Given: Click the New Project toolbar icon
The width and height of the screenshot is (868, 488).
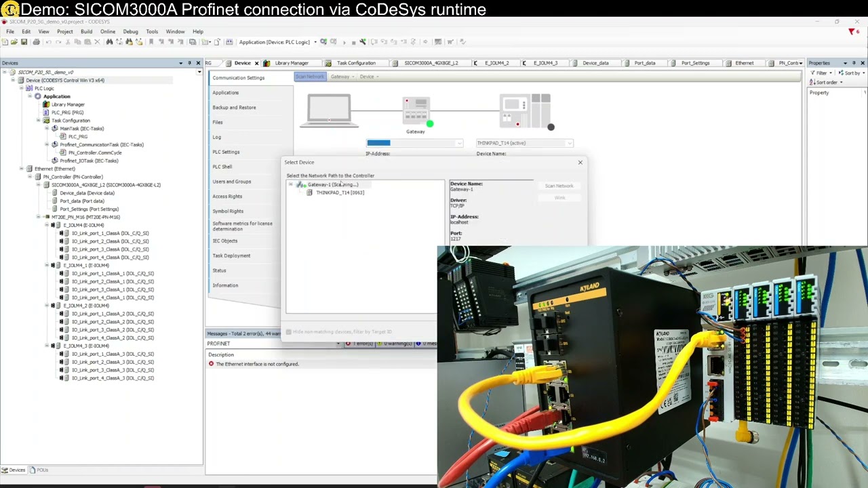Looking at the screenshot, I should (x=5, y=42).
